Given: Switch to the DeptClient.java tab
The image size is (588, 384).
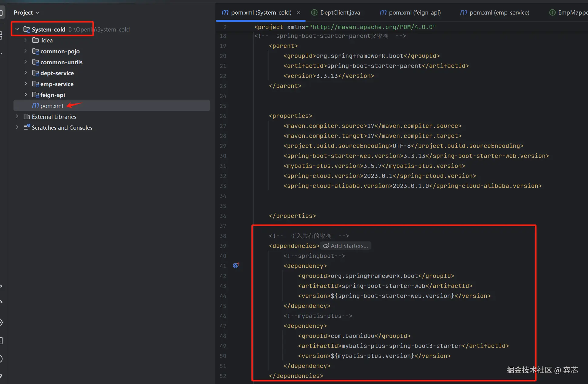Looking at the screenshot, I should pyautogui.click(x=340, y=12).
